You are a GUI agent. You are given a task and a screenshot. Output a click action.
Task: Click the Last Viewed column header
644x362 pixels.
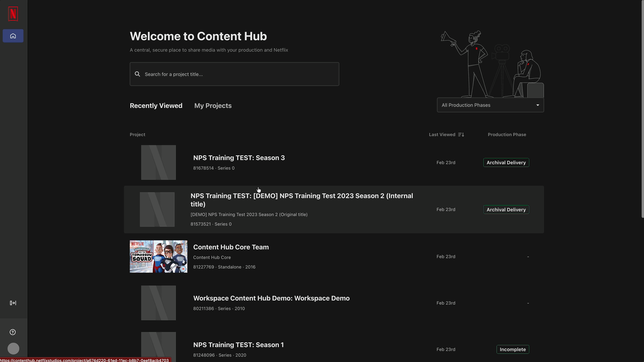point(442,134)
